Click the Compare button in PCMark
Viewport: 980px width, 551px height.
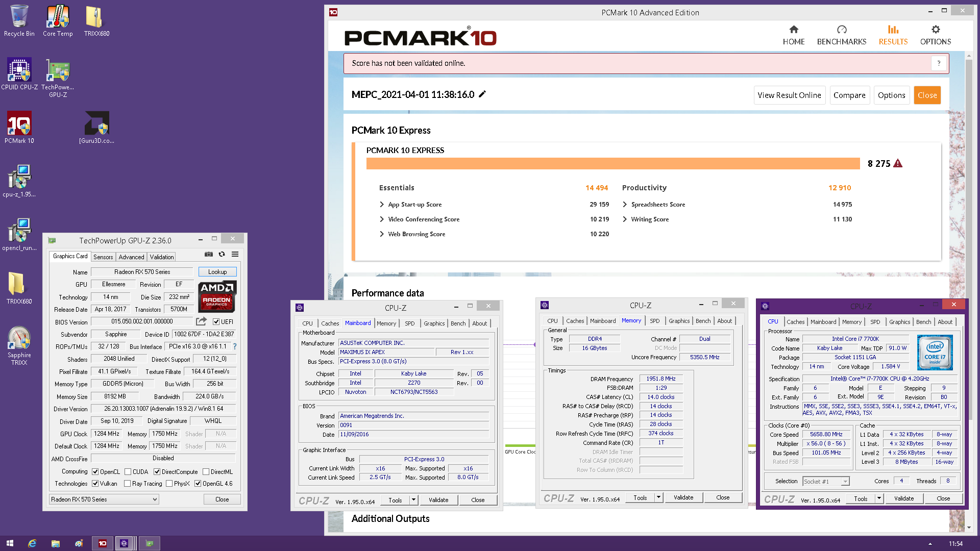[849, 95]
